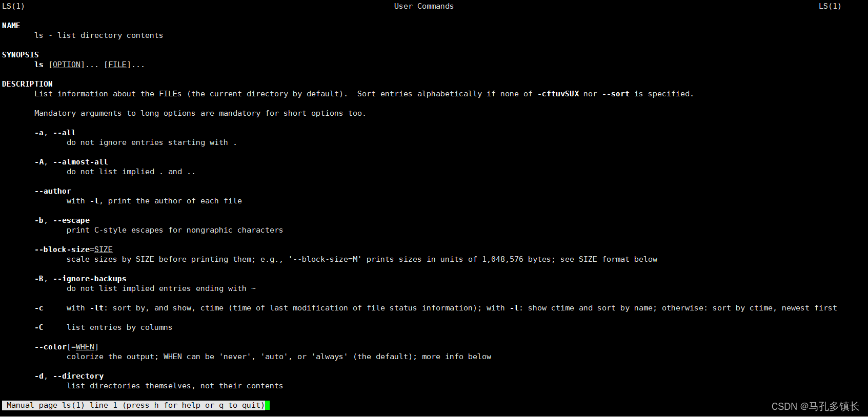This screenshot has width=868, height=417.
Task: Click 'colorize the output' description line
Action: (x=279, y=357)
